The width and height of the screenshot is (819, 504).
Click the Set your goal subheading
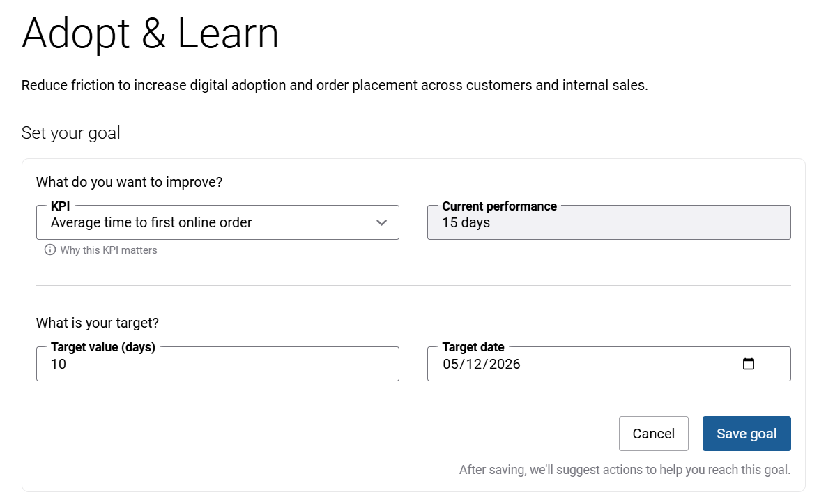[x=71, y=133]
